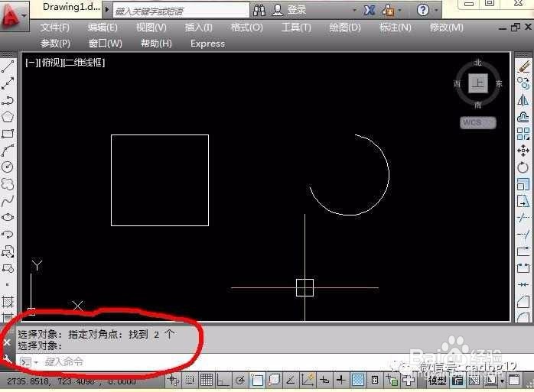Viewport: 534px width, 392px height.
Task: Select the Break at Point tool
Action: pyautogui.click(x=523, y=251)
